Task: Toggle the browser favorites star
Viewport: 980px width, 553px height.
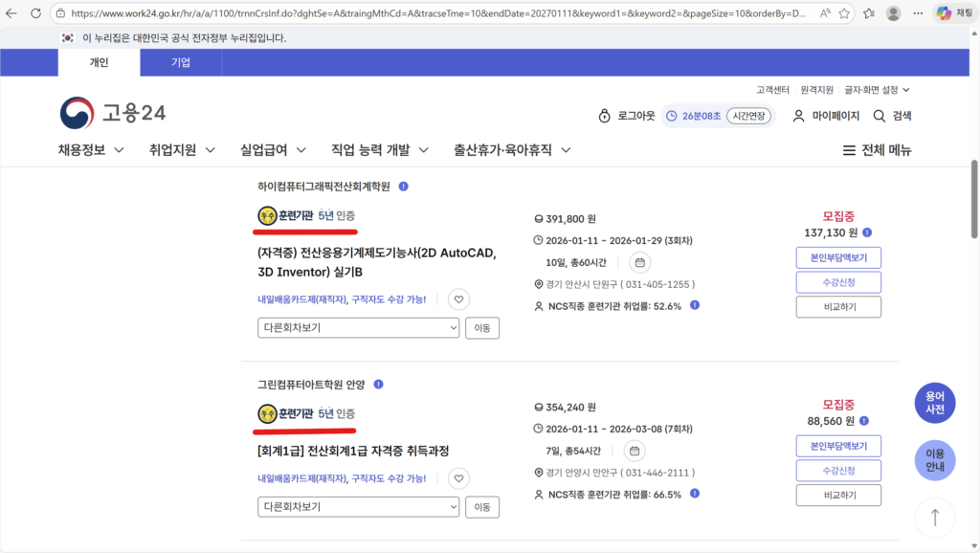Action: [x=842, y=14]
